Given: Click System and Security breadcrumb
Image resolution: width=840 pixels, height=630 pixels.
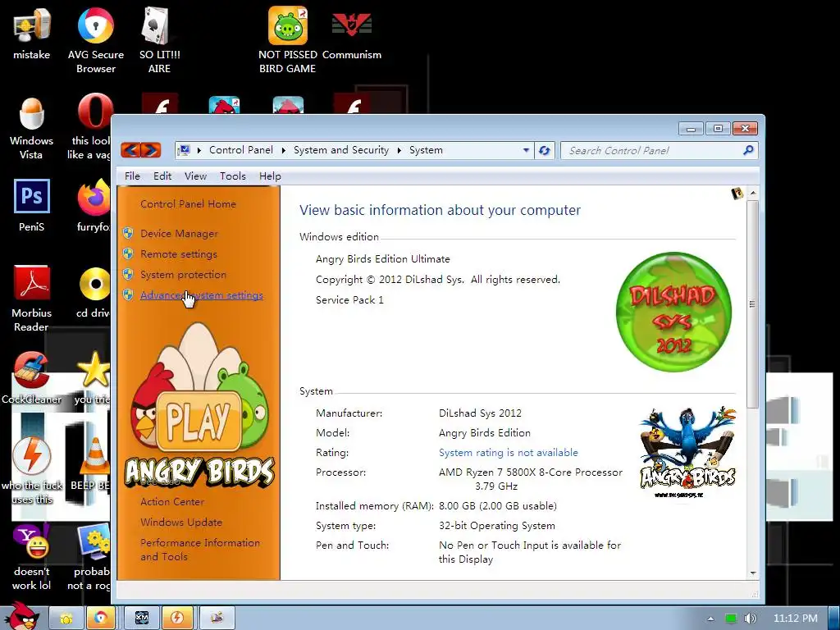Looking at the screenshot, I should pyautogui.click(x=341, y=151).
